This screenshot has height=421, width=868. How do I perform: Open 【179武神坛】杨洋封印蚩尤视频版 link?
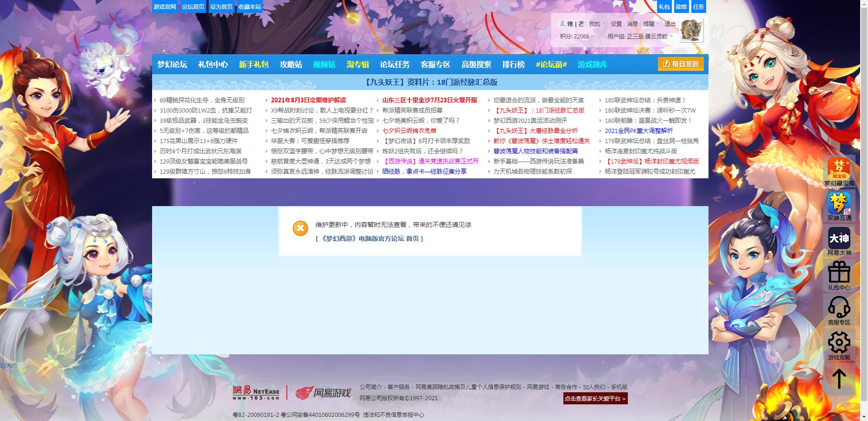[651, 161]
